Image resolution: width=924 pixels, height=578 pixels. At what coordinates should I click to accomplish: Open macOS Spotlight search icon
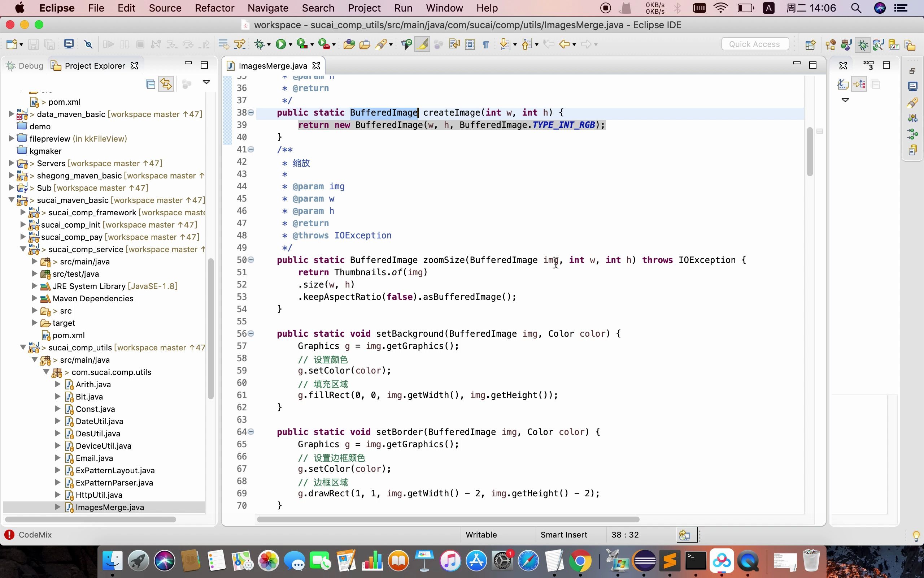click(856, 8)
